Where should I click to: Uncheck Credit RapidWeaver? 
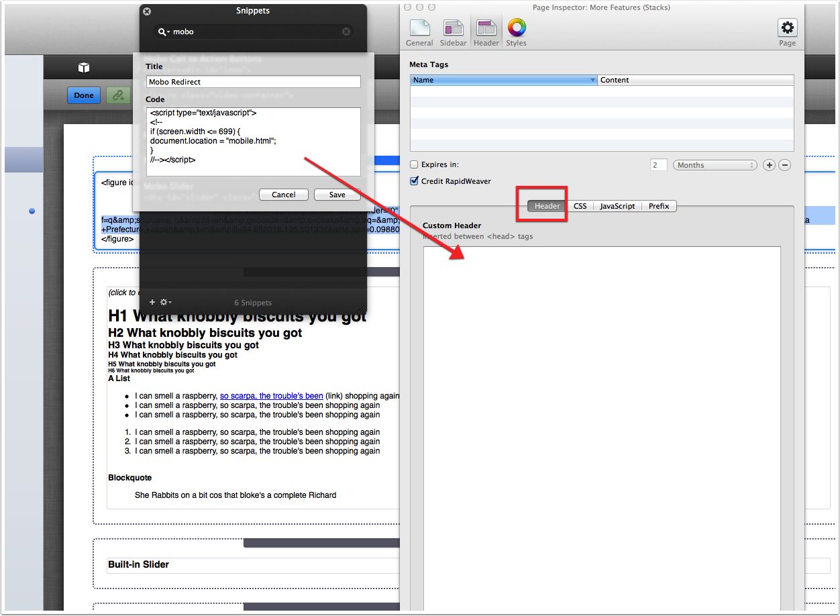click(x=414, y=181)
